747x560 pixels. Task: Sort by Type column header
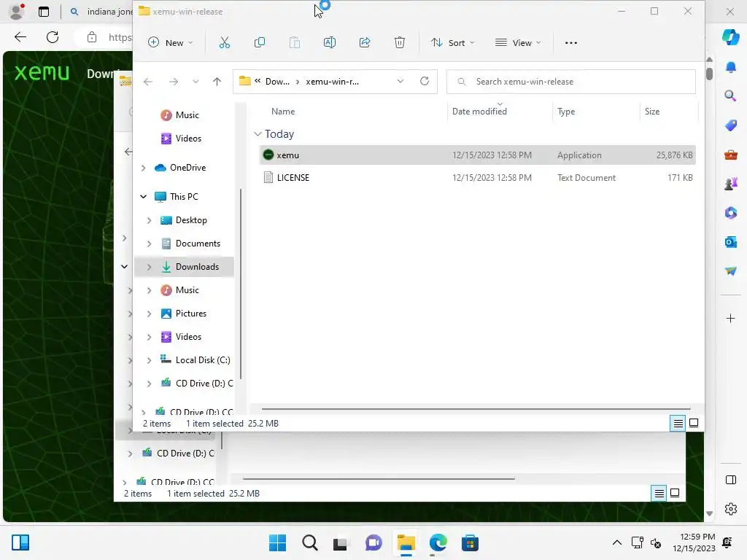tap(566, 112)
